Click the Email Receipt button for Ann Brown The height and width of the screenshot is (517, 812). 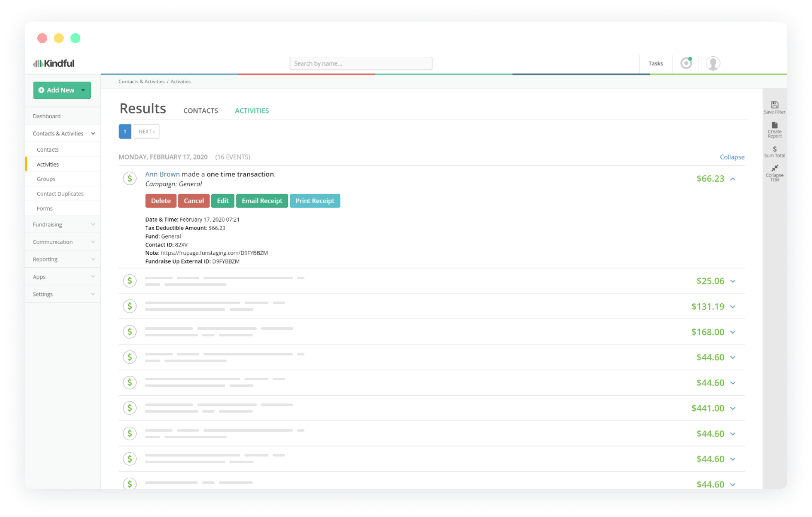[261, 201]
